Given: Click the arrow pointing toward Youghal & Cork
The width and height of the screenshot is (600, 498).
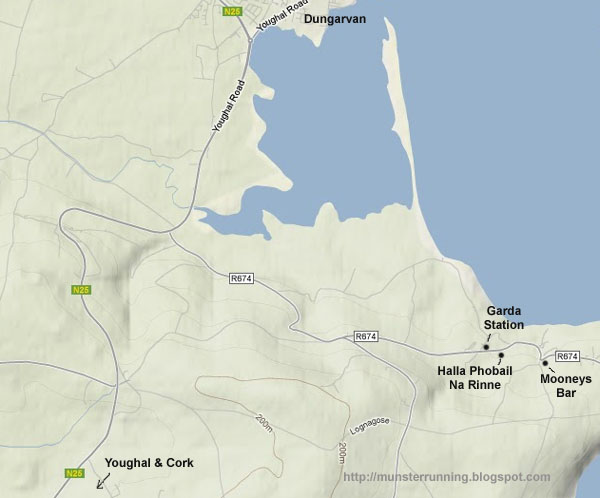Looking at the screenshot, I should [103, 481].
